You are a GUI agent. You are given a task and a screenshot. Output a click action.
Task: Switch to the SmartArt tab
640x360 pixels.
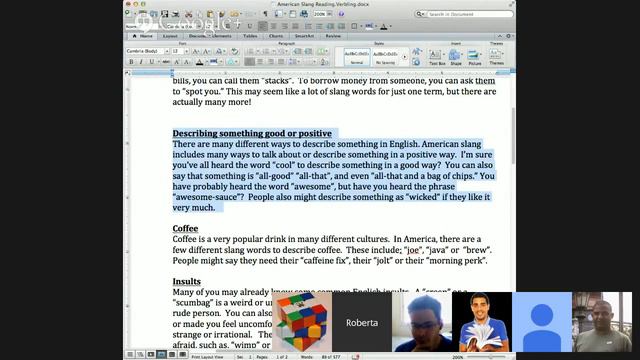(304, 36)
